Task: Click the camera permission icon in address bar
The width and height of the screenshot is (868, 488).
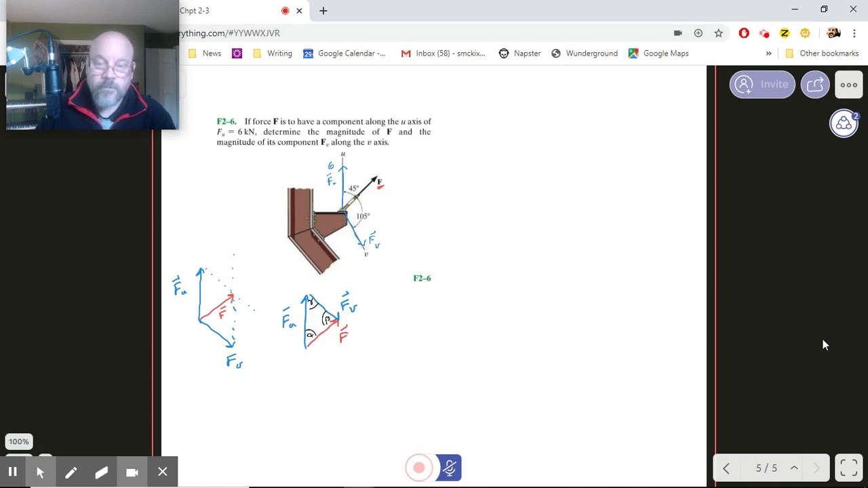Action: click(x=677, y=33)
